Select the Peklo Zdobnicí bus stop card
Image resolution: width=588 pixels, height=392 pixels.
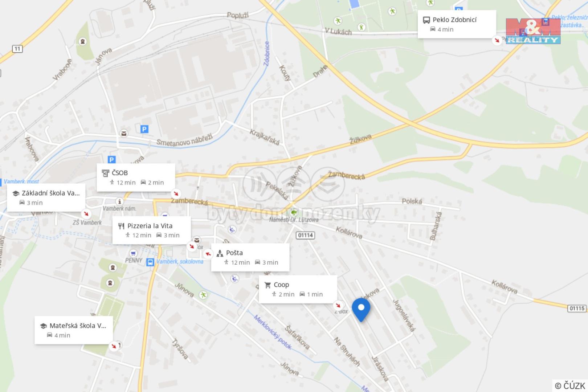(457, 24)
